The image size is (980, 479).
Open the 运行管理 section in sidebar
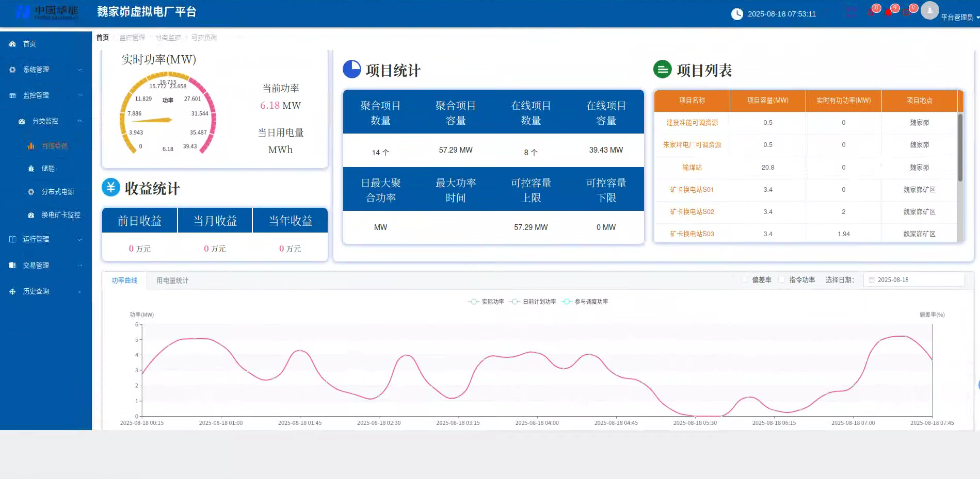tap(35, 239)
